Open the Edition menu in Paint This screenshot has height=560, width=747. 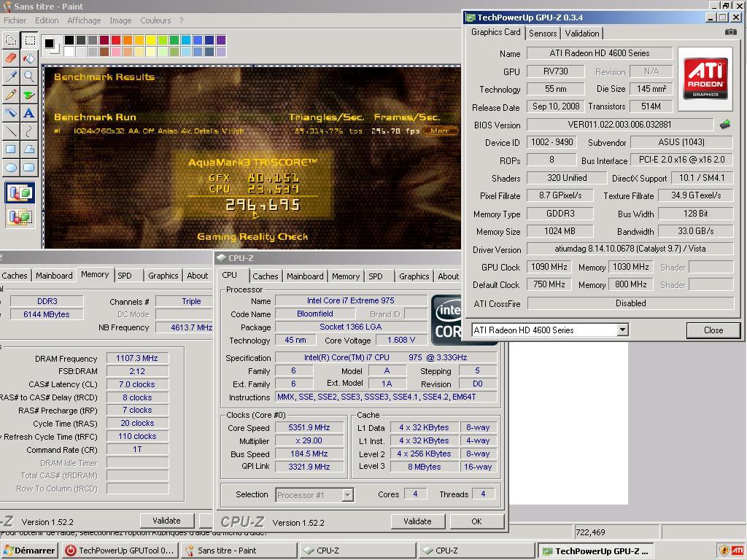47,20
